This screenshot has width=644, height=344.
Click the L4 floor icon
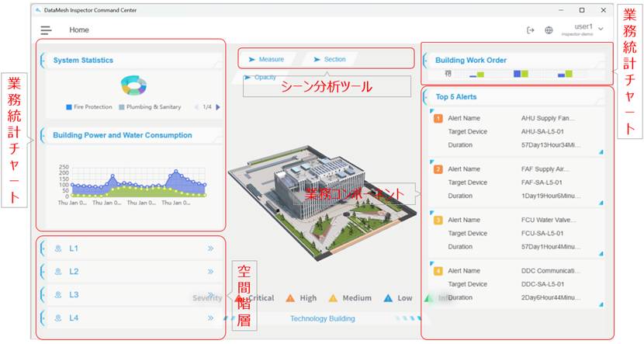point(57,318)
